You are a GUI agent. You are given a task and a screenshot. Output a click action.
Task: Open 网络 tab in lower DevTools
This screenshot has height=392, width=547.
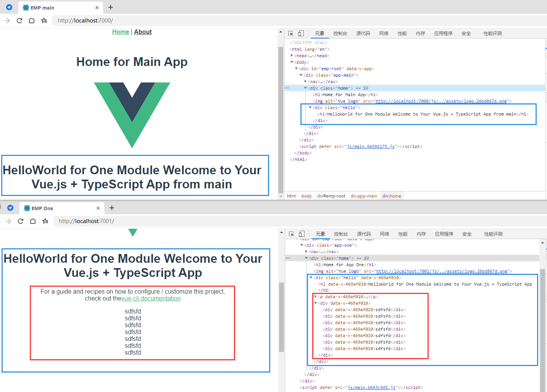click(x=384, y=234)
